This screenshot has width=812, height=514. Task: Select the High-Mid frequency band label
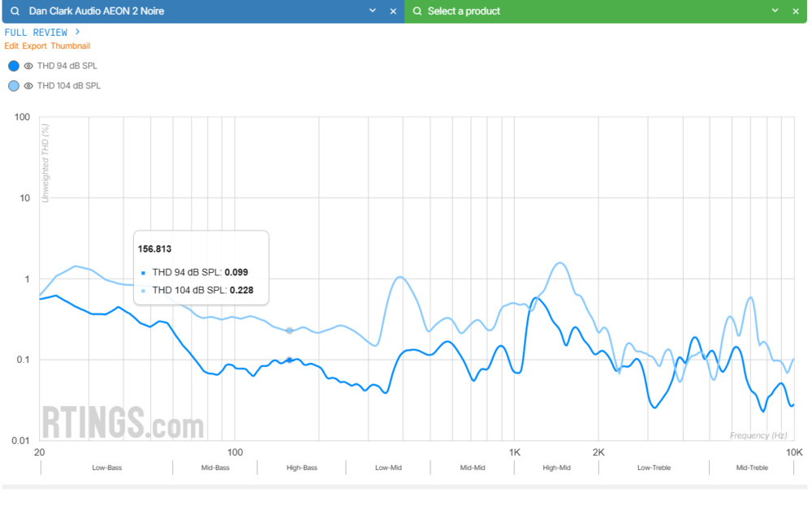[x=555, y=467]
